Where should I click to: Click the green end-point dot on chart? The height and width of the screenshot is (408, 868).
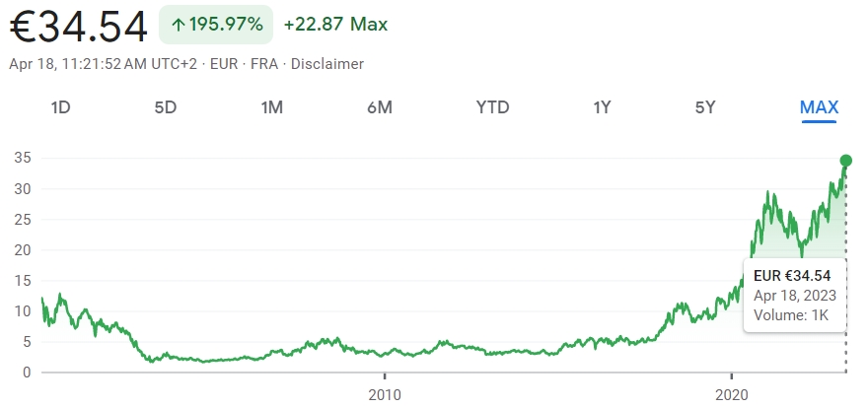(x=845, y=161)
